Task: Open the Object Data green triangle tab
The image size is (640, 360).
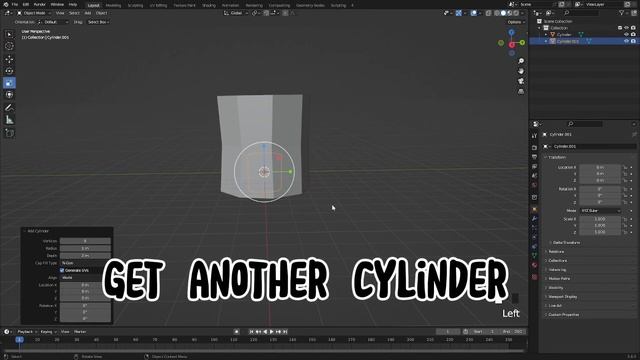Action: (534, 256)
